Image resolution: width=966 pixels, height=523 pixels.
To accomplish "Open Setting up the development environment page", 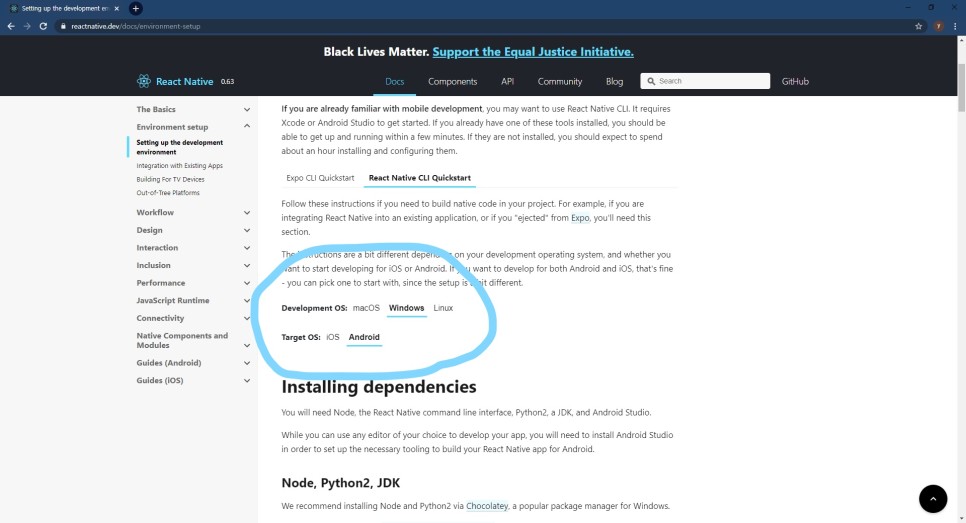I will coord(179,147).
